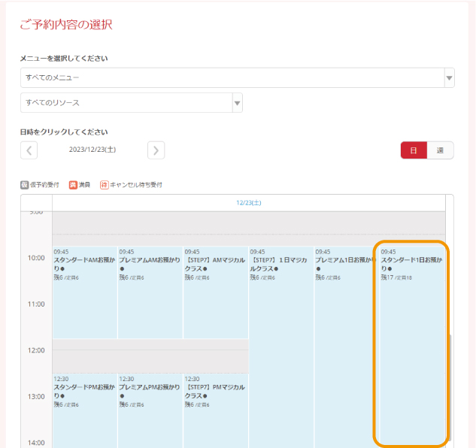Click the ご予約内容の選択 heading

coord(66,25)
